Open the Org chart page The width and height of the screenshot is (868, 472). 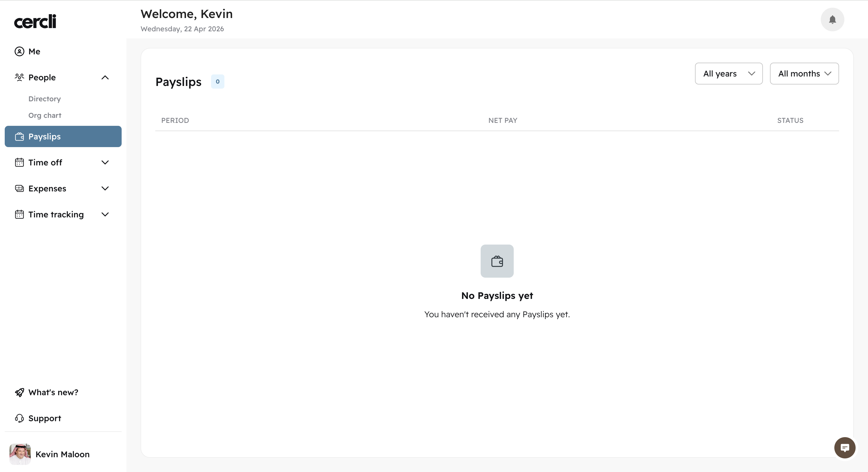(45, 115)
